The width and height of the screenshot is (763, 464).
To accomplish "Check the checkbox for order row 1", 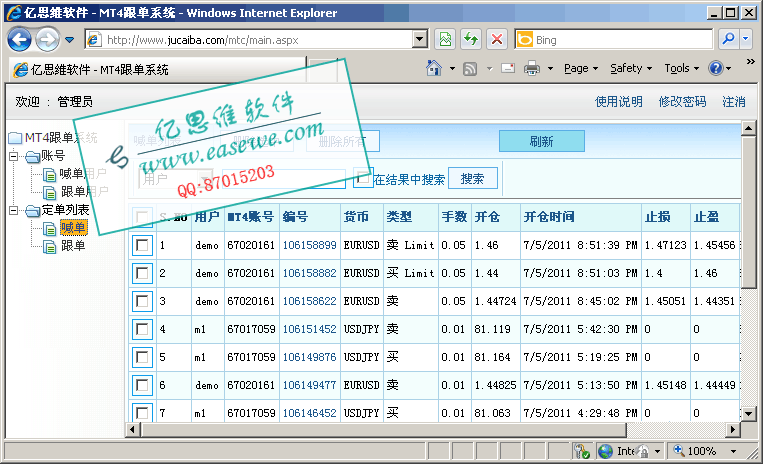I will click(142, 245).
